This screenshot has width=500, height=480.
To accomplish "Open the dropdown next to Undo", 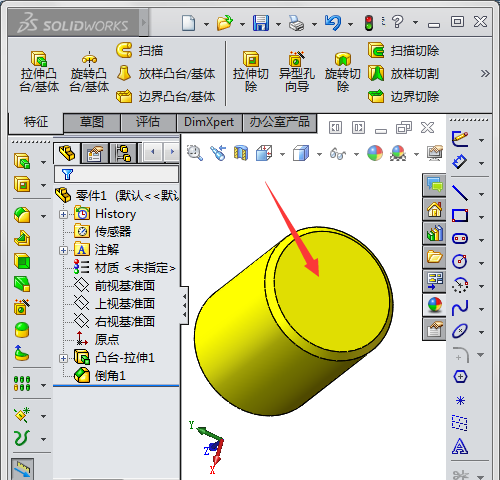I will click(x=350, y=24).
